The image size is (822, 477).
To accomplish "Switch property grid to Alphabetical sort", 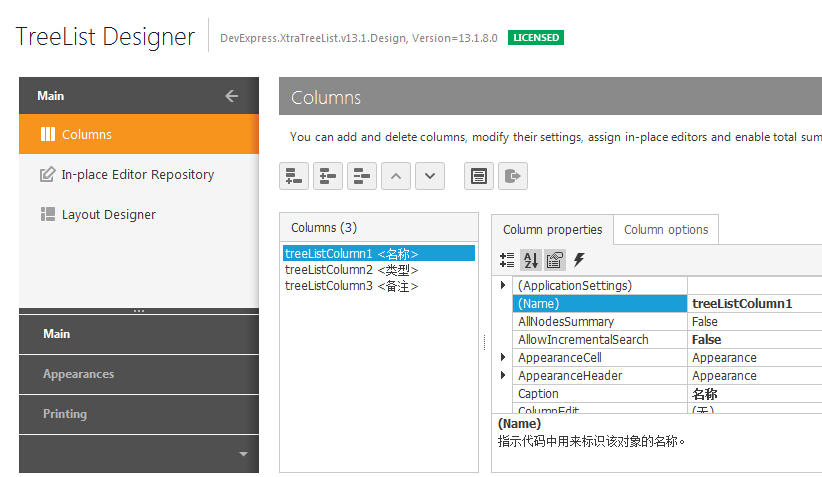I will pyautogui.click(x=531, y=260).
